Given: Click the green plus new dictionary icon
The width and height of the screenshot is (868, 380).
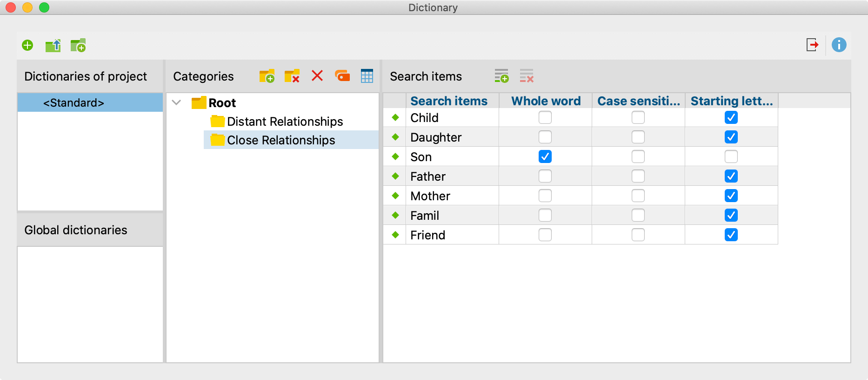Looking at the screenshot, I should (x=27, y=45).
